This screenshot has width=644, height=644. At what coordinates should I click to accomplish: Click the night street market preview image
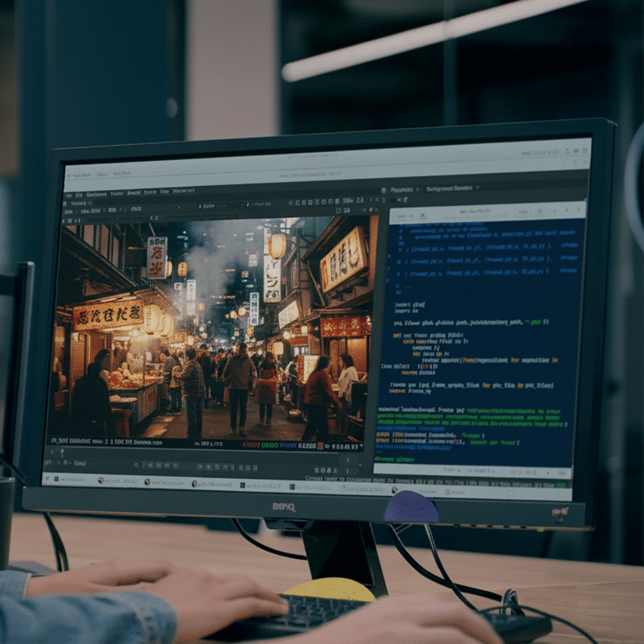[x=212, y=328]
